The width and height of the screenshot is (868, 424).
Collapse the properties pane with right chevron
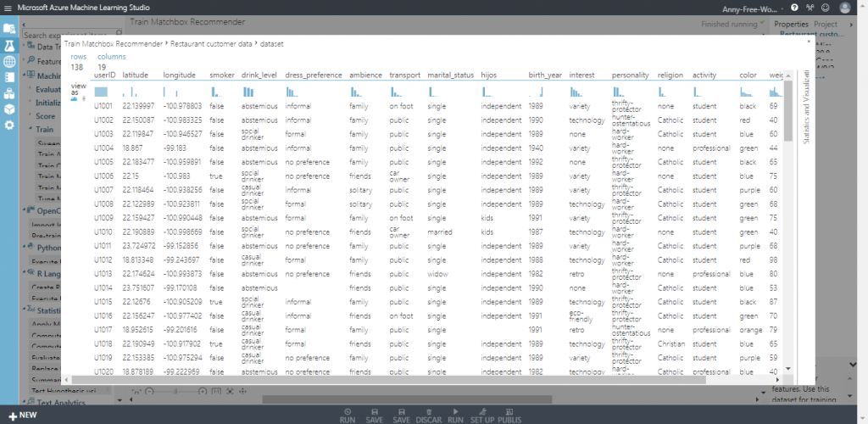(x=850, y=25)
